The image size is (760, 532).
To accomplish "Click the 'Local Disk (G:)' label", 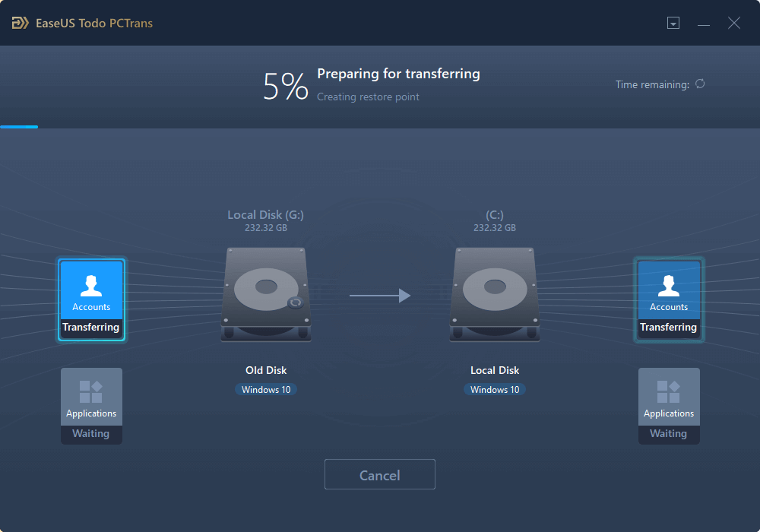I will click(x=265, y=214).
